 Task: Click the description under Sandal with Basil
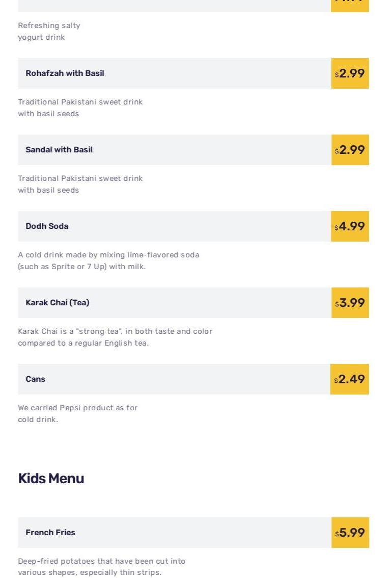80,185
